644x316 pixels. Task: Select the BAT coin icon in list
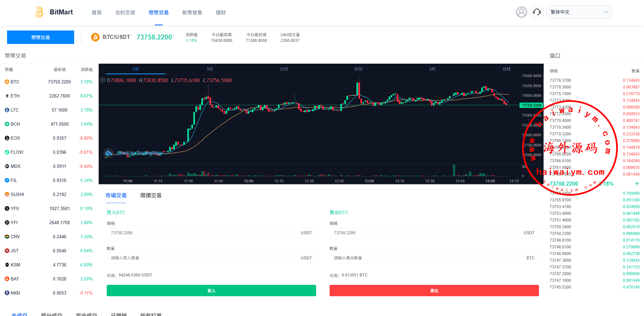(7, 279)
